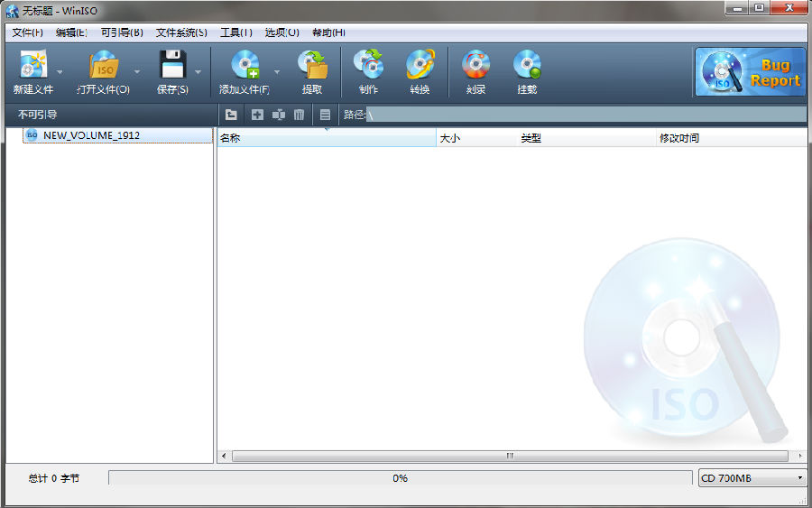The width and height of the screenshot is (812, 508).
Task: Click the new folder plus icon
Action: [257, 115]
